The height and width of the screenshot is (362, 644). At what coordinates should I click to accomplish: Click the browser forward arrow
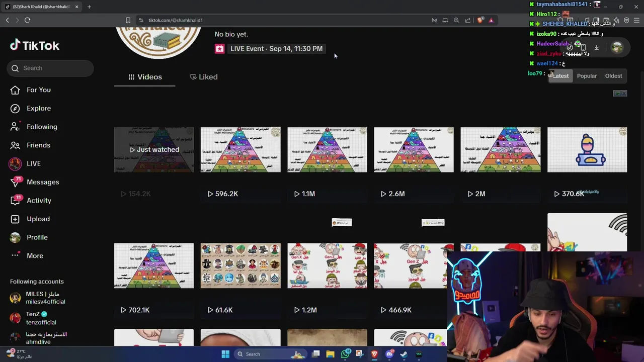coord(17,20)
